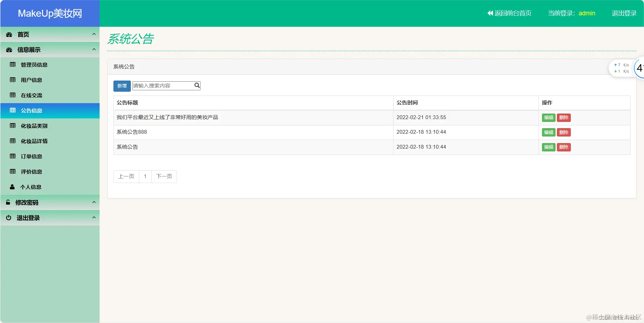Navigate to 订单信息
The width and height of the screenshot is (644, 323).
(x=50, y=157)
